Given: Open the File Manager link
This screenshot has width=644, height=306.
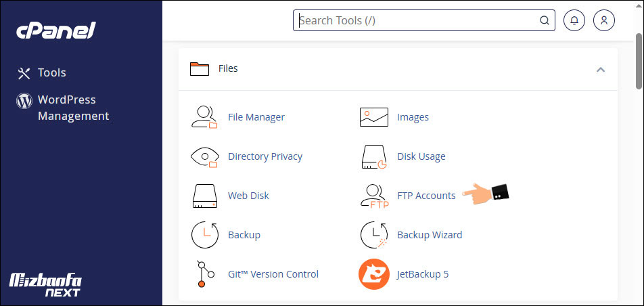Looking at the screenshot, I should pyautogui.click(x=256, y=117).
